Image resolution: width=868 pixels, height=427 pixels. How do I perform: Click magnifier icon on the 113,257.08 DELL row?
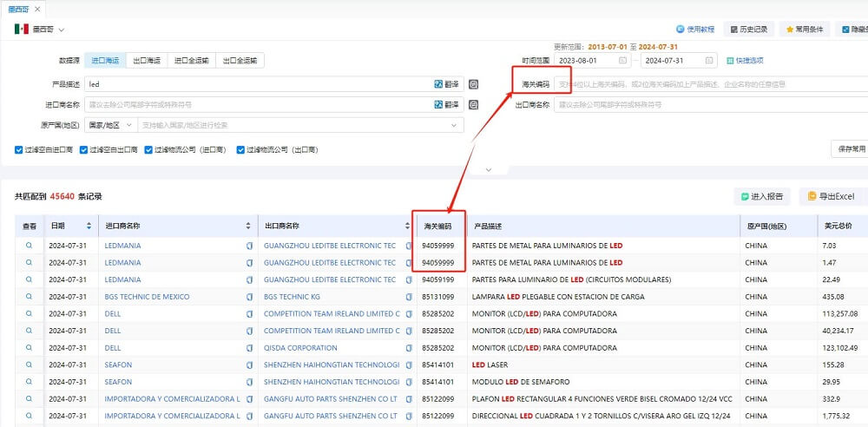(x=29, y=314)
